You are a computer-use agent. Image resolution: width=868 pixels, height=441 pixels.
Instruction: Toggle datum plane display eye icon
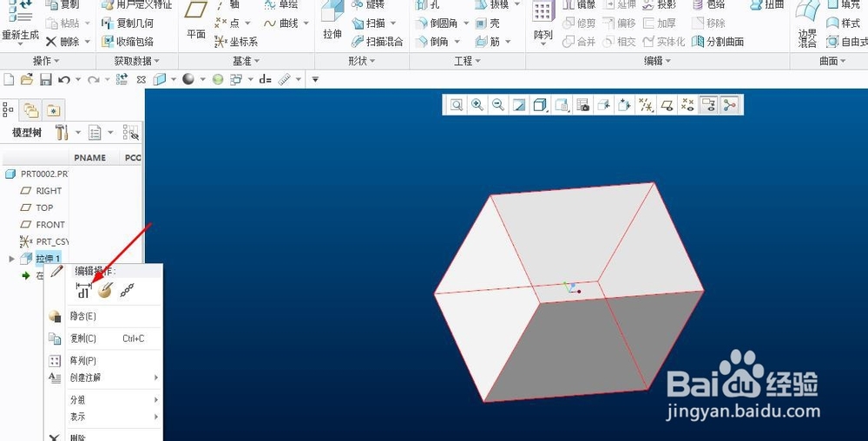[667, 105]
